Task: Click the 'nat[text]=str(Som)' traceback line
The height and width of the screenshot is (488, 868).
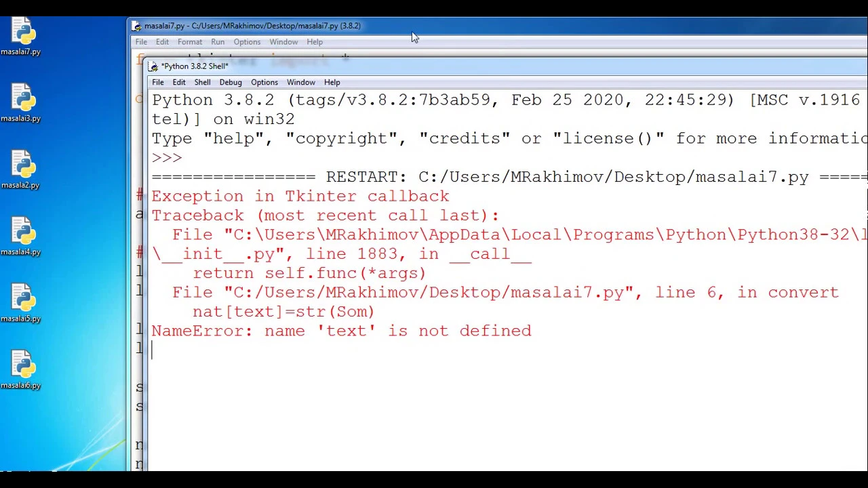Action: tap(283, 312)
